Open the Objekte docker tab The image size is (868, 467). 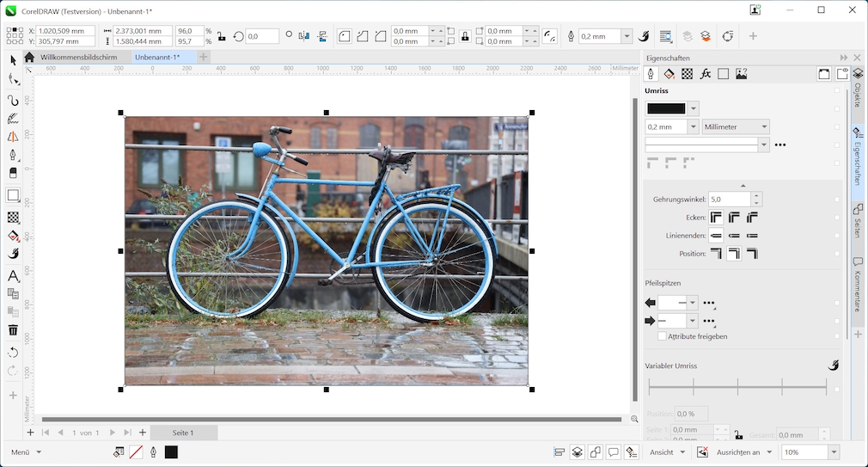(858, 89)
